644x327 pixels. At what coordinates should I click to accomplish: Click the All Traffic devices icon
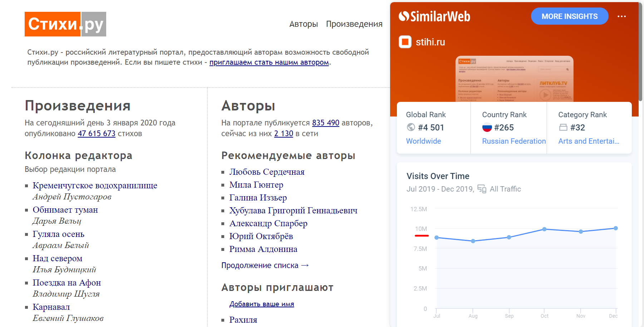pyautogui.click(x=482, y=189)
